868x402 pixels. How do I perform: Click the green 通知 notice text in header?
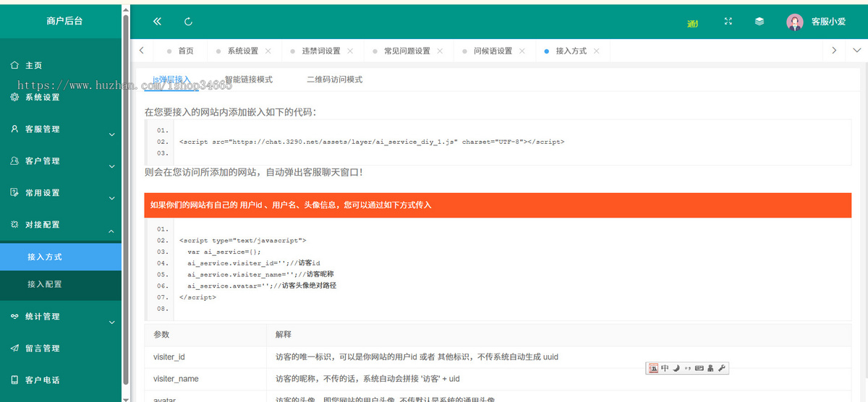pyautogui.click(x=692, y=23)
